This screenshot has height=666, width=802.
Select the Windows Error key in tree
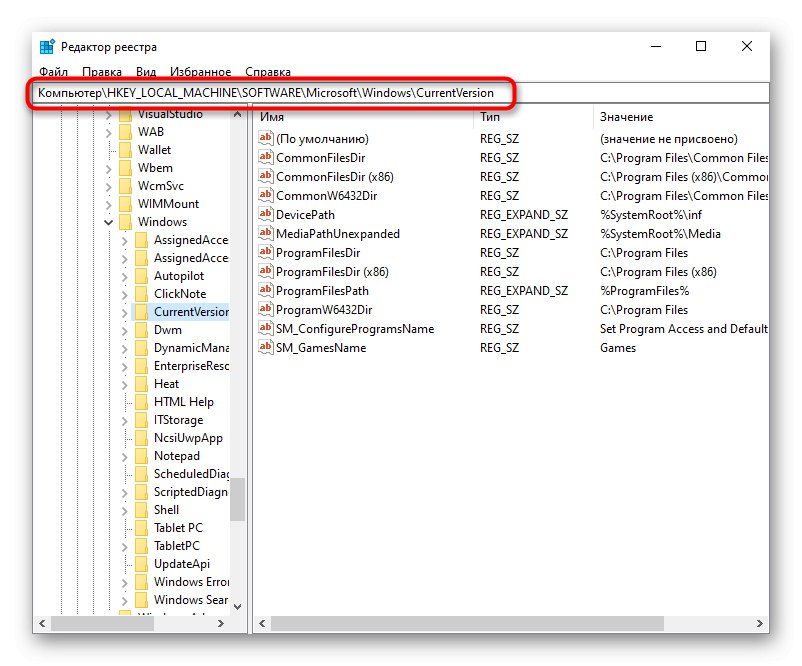191,582
